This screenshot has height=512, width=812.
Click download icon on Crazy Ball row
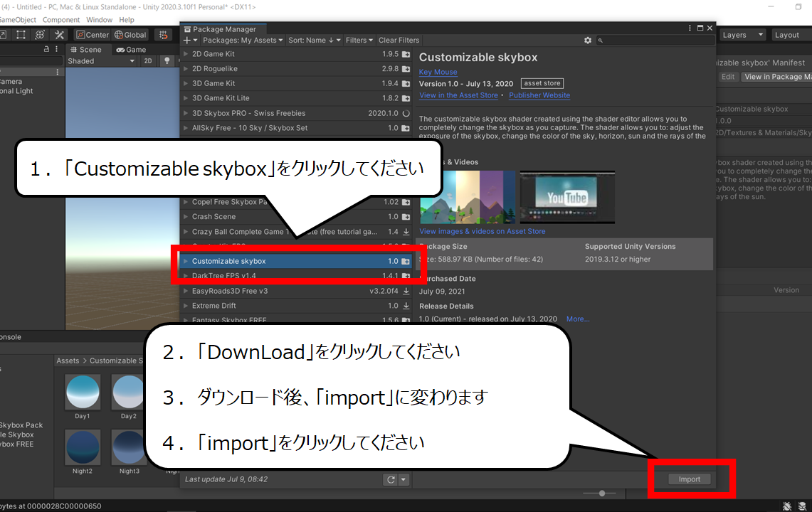pyautogui.click(x=406, y=232)
